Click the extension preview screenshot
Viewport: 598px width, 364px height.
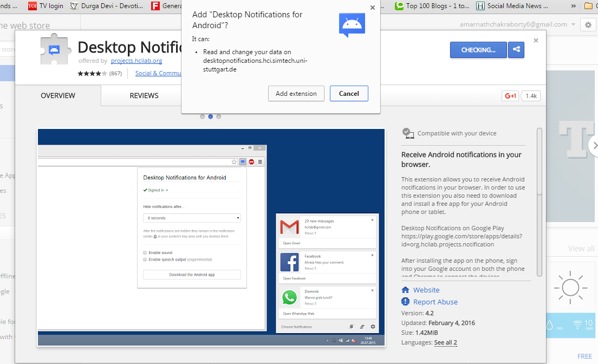tap(211, 237)
